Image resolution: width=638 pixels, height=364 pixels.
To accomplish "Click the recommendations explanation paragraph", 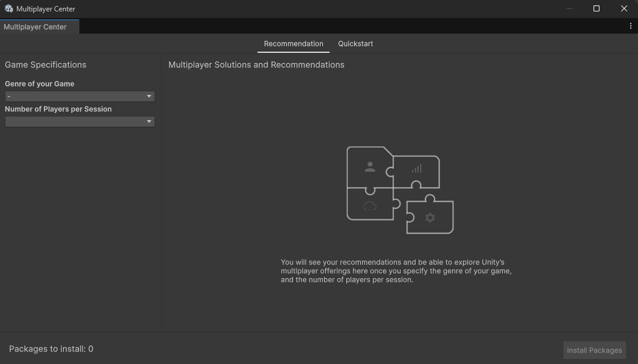I will [x=396, y=271].
